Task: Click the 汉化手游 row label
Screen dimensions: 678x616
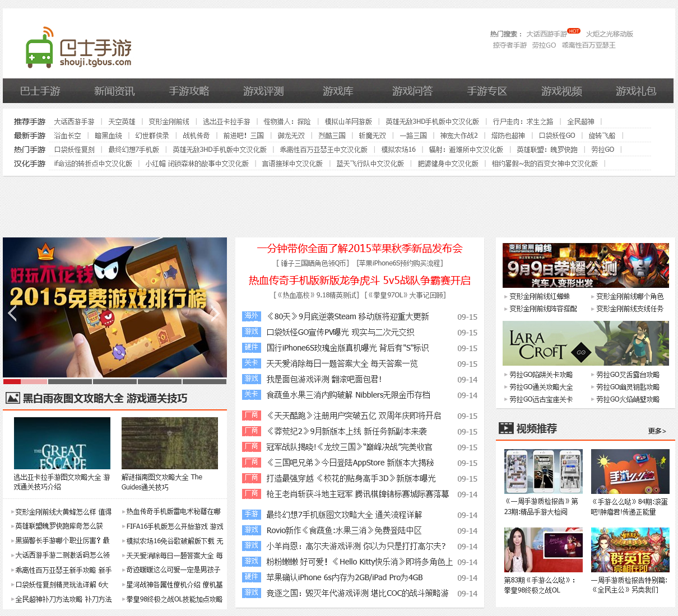Action: click(x=30, y=164)
